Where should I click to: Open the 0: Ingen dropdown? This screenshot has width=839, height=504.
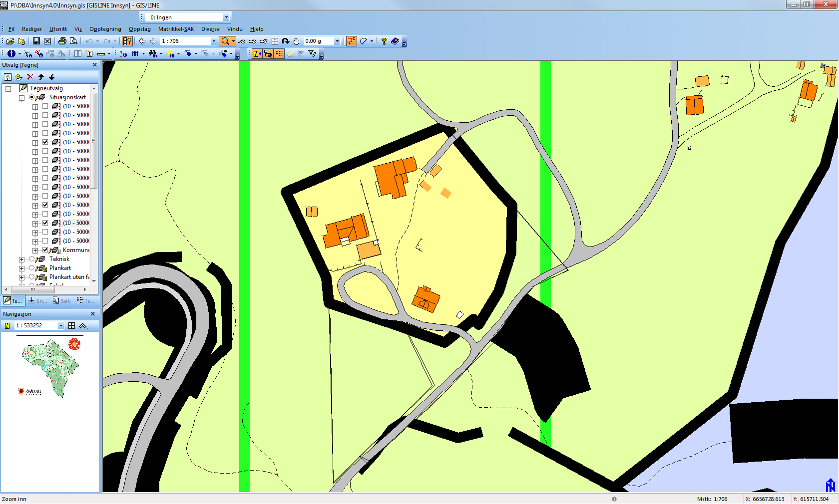point(226,17)
